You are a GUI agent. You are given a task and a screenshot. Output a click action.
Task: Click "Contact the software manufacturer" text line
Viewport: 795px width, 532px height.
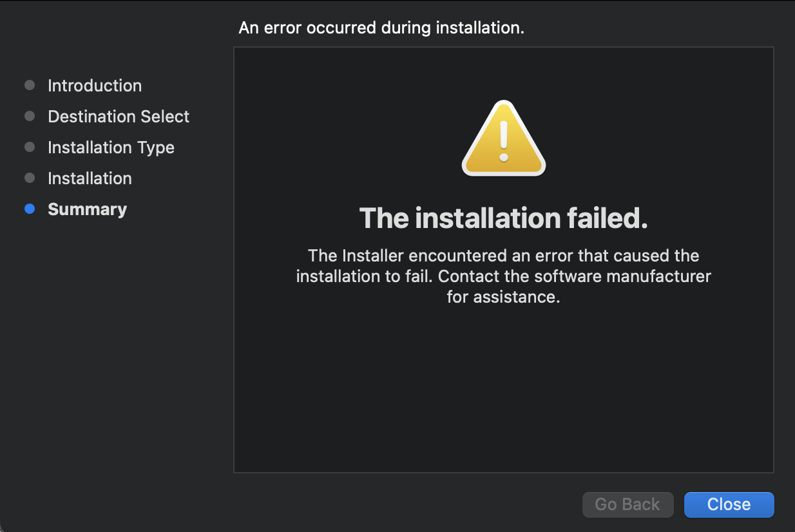point(575,276)
